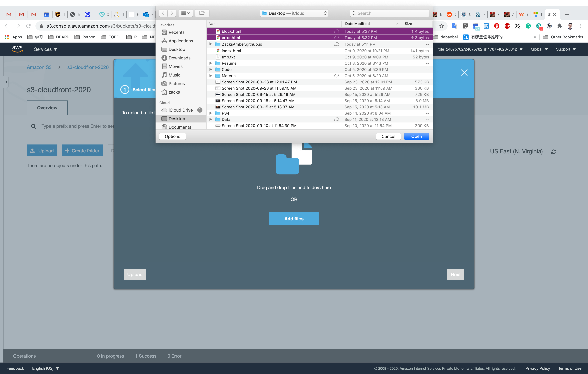Viewport: 588px width, 374px height.
Task: Open the Chrome extensions puzzle icon
Action: pyautogui.click(x=560, y=26)
